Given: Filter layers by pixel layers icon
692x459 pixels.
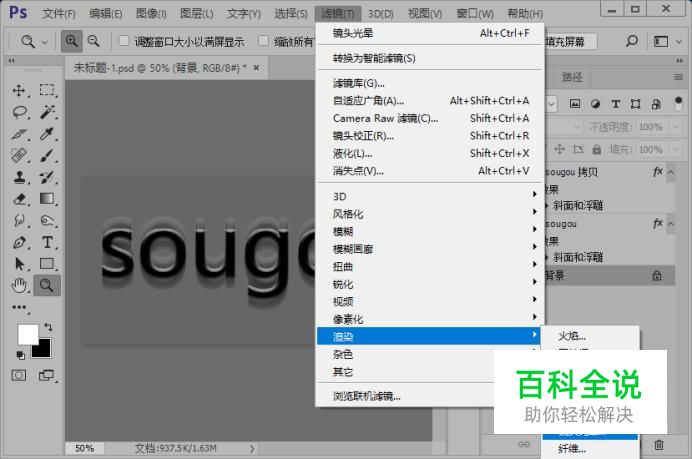Looking at the screenshot, I should click(x=575, y=104).
